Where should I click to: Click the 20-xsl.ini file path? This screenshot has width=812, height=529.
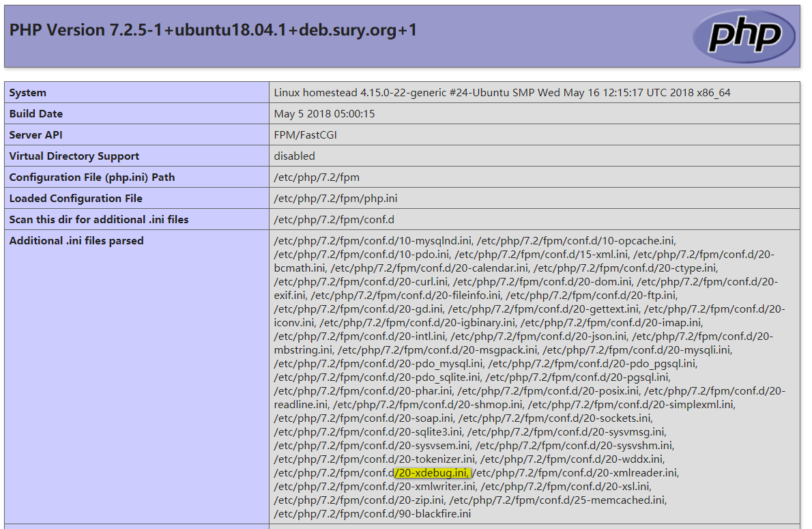(566, 487)
